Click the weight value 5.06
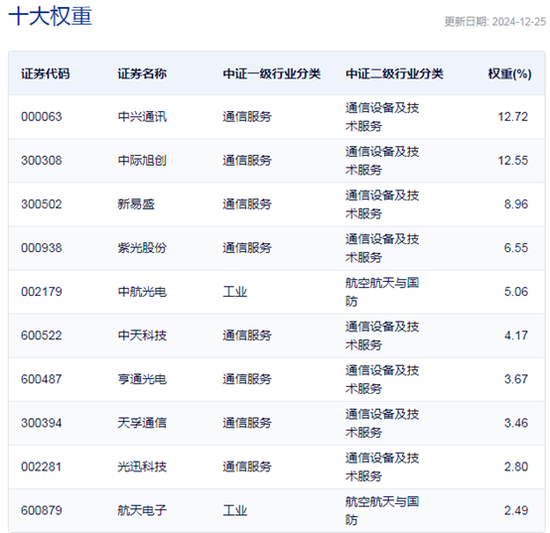 point(516,292)
